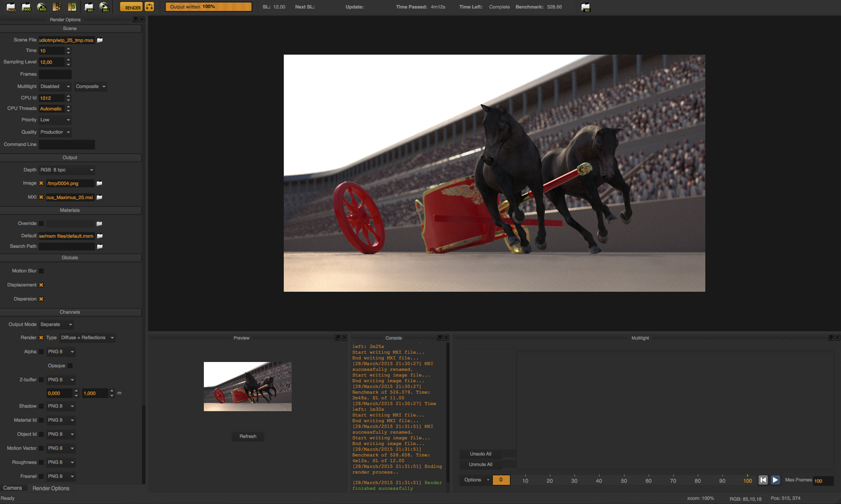Select frame 0 marker on timeline
This screenshot has height=504, width=841.
[501, 480]
